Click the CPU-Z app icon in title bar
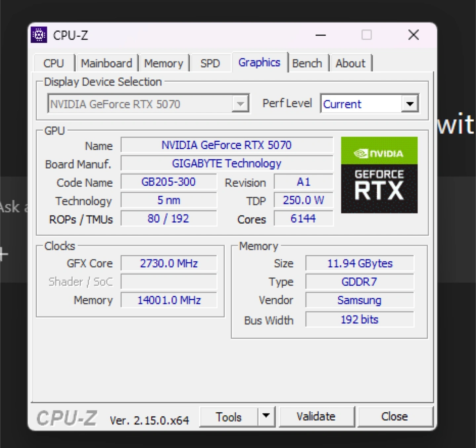This screenshot has height=448, width=476. click(x=39, y=35)
